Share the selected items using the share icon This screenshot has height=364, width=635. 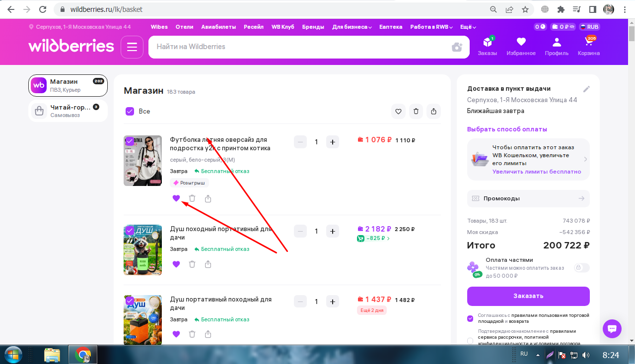434,112
